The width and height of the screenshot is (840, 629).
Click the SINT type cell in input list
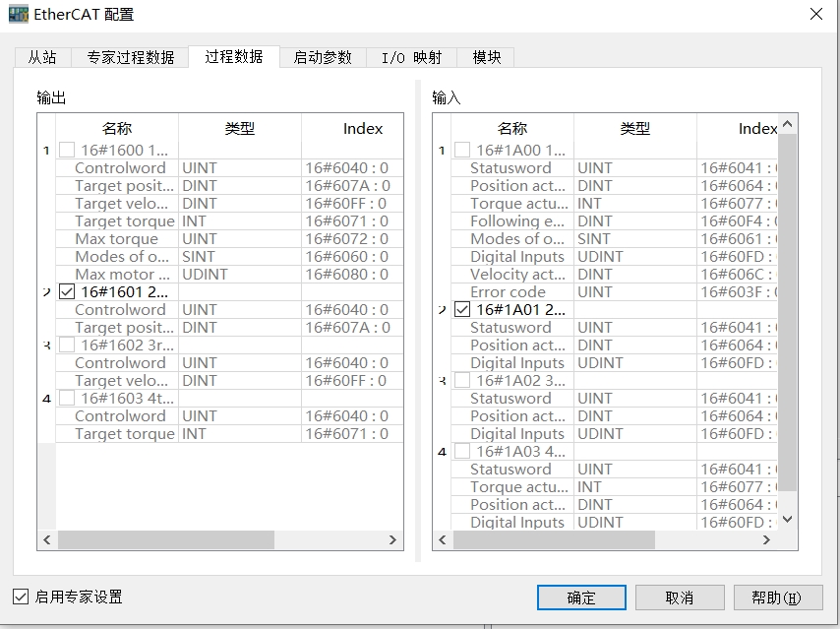click(x=634, y=238)
